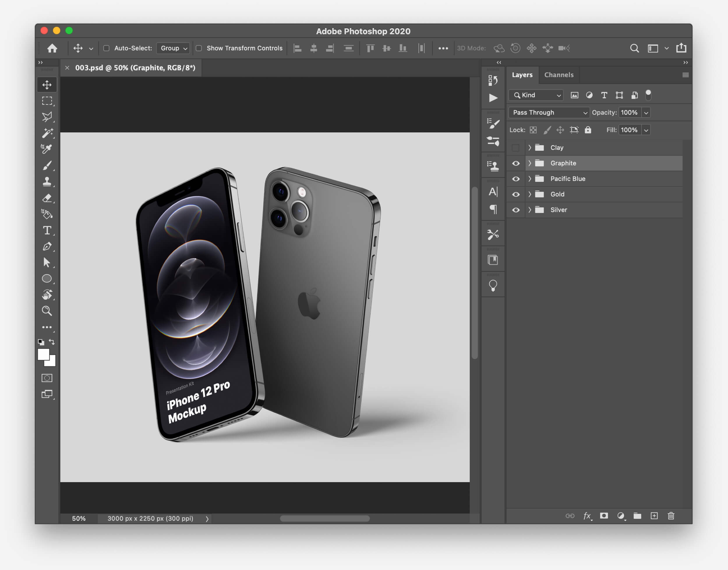Toggle Quick Mask mode

pyautogui.click(x=47, y=378)
